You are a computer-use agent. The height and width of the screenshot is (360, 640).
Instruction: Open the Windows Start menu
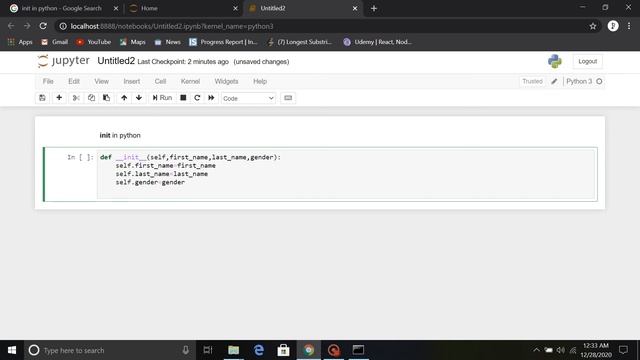click(x=12, y=350)
